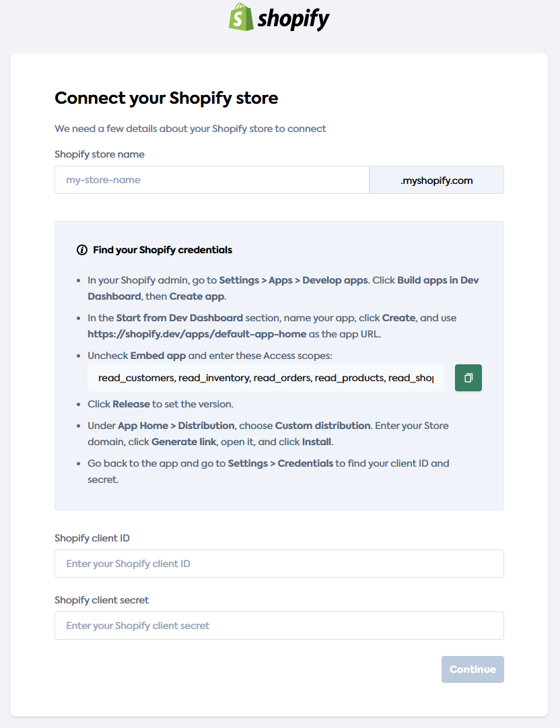Click the Access scopes text box
Viewport: 560px width, 728px height.
(x=266, y=378)
